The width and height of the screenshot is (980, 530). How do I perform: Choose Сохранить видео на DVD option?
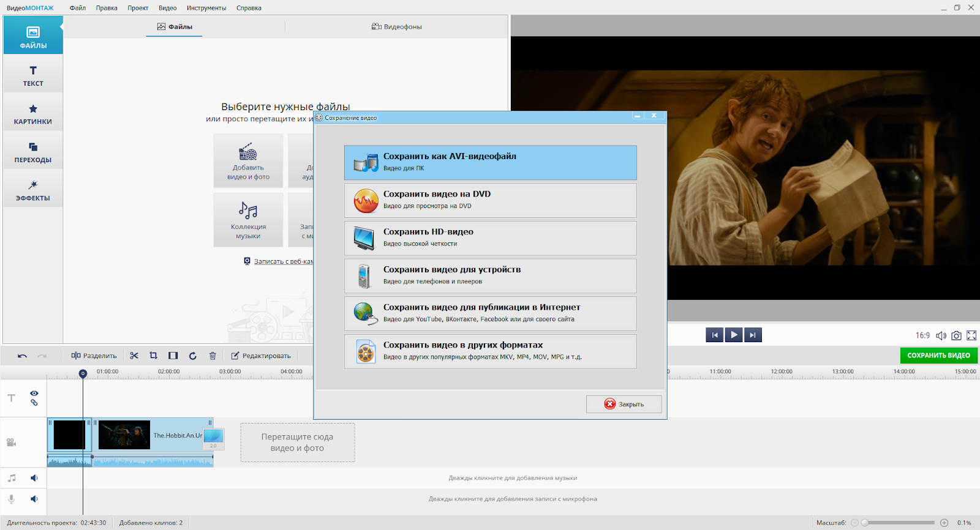click(490, 200)
